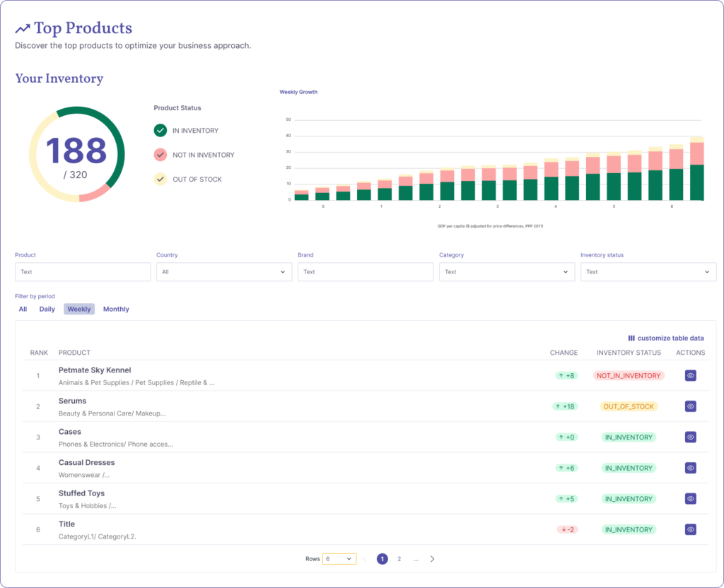Viewport: 724px width, 588px height.
Task: Click the CategoryL1/ CategoryL2 path text
Action: click(x=98, y=537)
